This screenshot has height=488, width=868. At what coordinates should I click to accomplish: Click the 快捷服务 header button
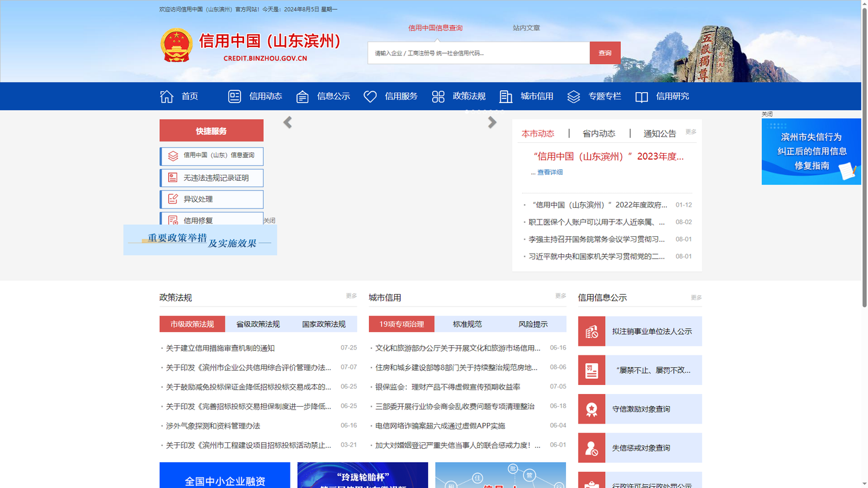click(212, 131)
